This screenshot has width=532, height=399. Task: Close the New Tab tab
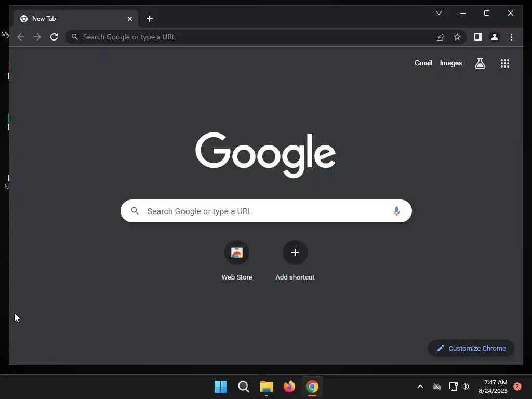pyautogui.click(x=129, y=19)
